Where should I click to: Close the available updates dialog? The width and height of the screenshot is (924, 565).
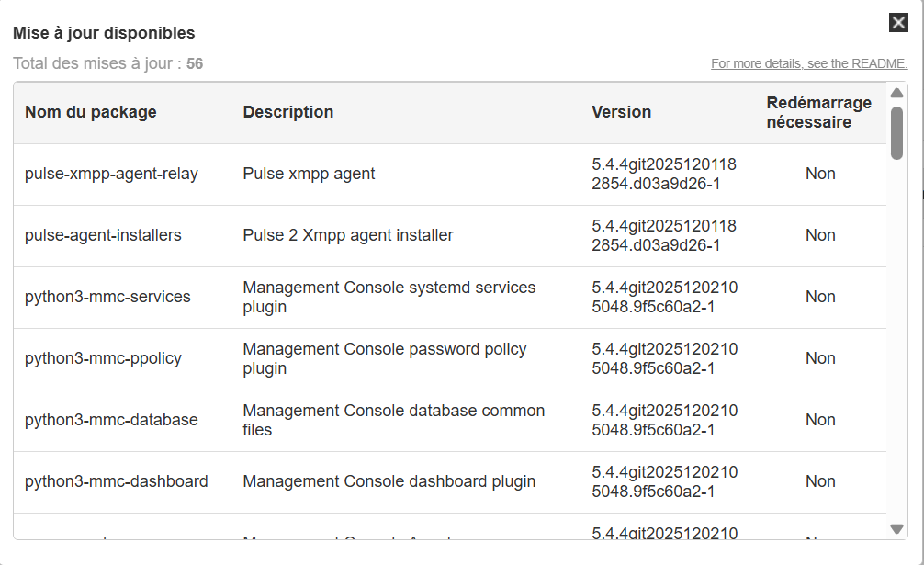[898, 23]
